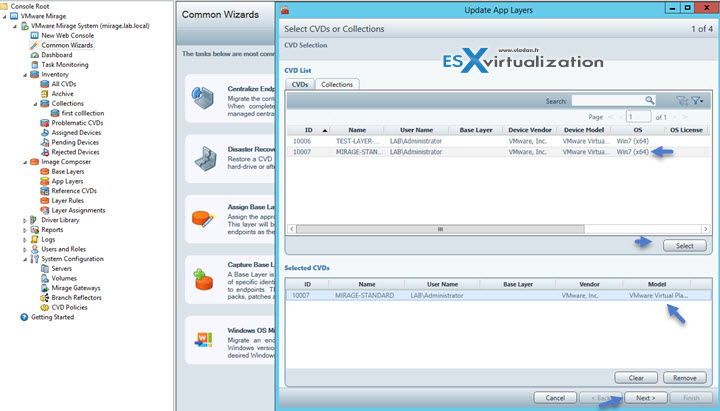720x411 pixels.
Task: Click the Branch Reflectors icon
Action: tap(45, 298)
